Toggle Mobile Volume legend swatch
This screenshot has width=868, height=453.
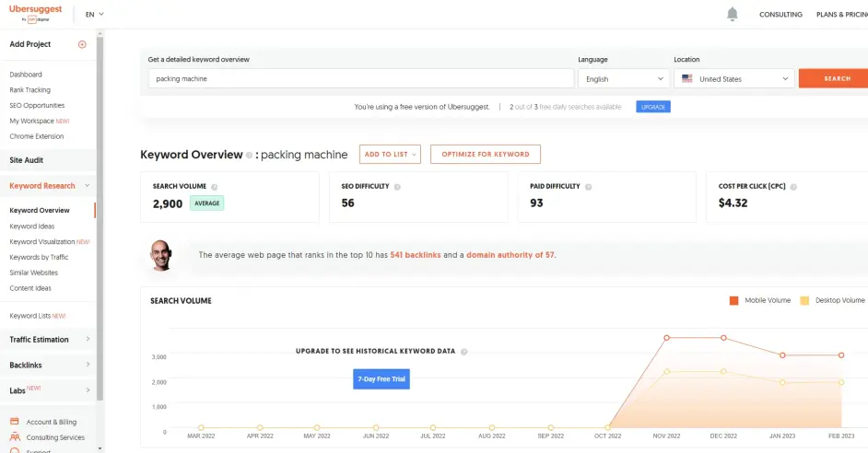point(733,300)
